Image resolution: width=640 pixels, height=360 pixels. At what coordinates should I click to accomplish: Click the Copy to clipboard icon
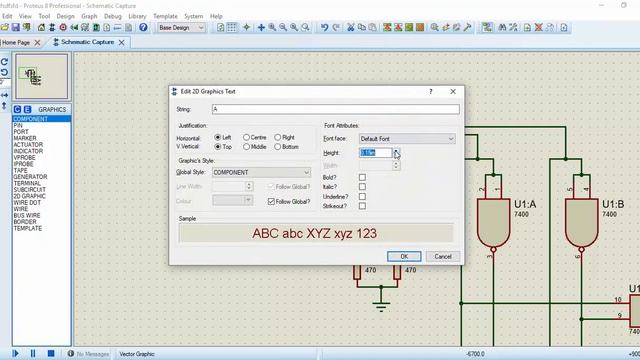362,27
